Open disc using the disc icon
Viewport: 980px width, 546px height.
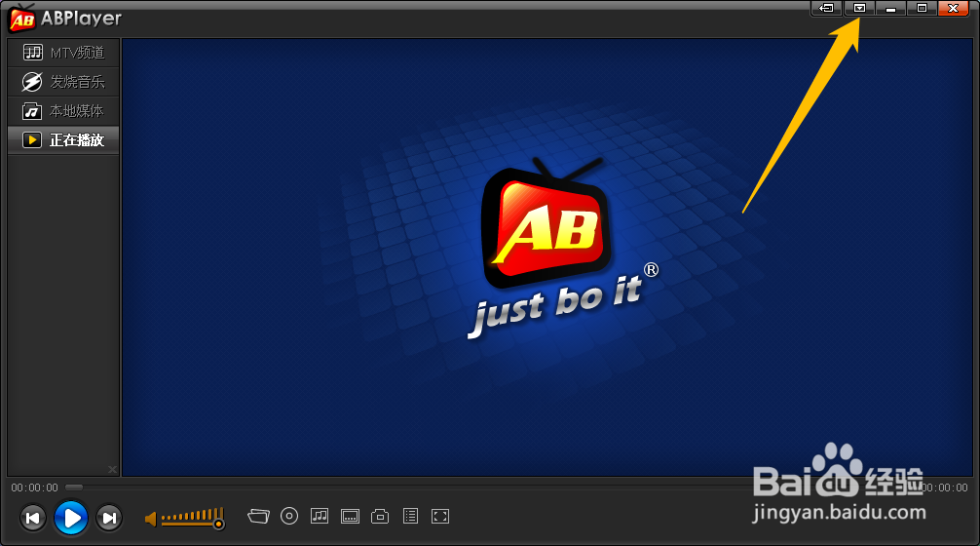tap(288, 516)
